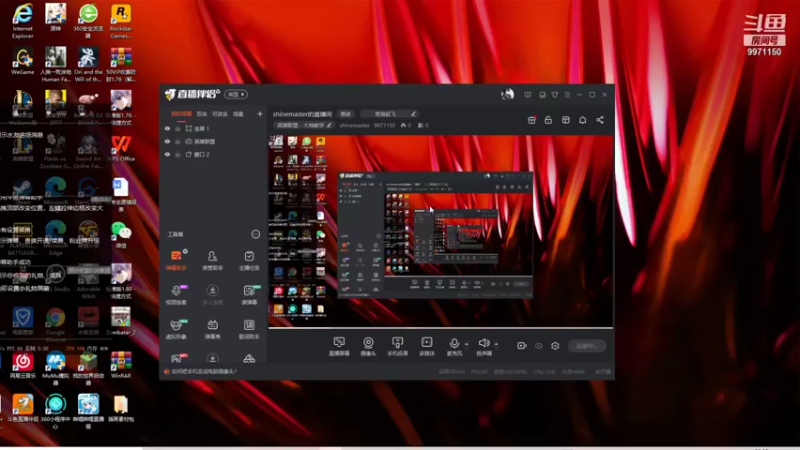Add a 摄像头 webcam source
800x450 pixels.
[x=368, y=346]
